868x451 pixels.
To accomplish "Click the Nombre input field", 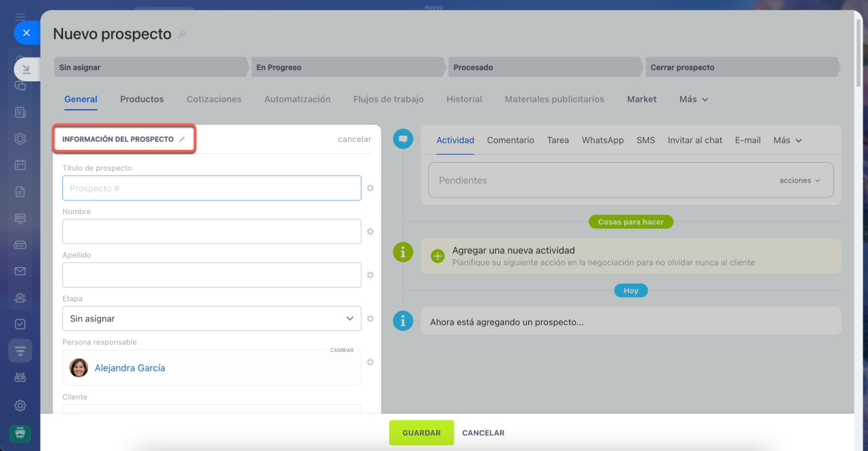I will (212, 231).
